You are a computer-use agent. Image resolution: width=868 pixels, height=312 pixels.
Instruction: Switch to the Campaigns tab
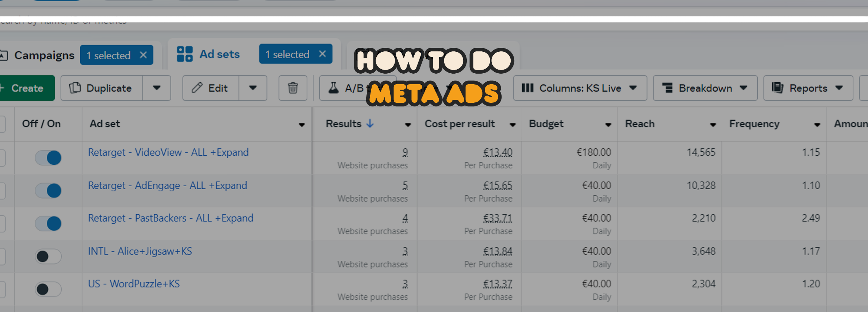coord(44,55)
